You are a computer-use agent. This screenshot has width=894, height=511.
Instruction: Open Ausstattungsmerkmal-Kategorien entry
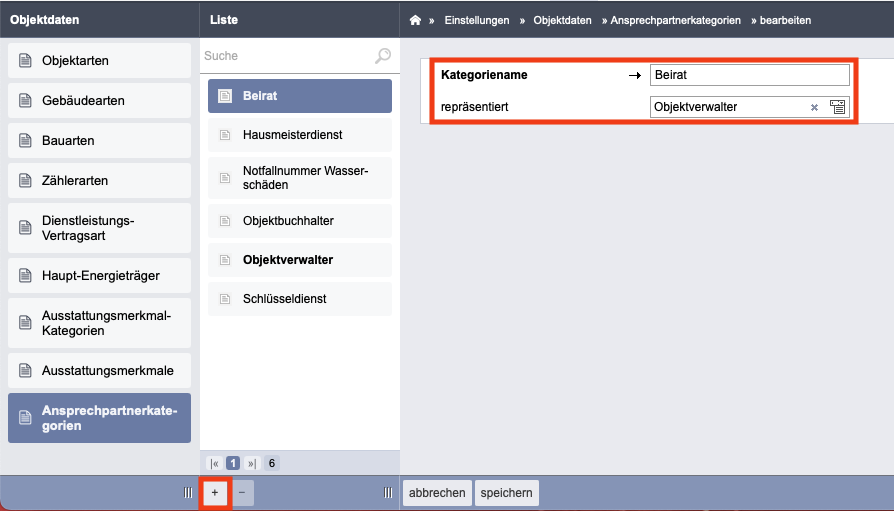point(99,323)
